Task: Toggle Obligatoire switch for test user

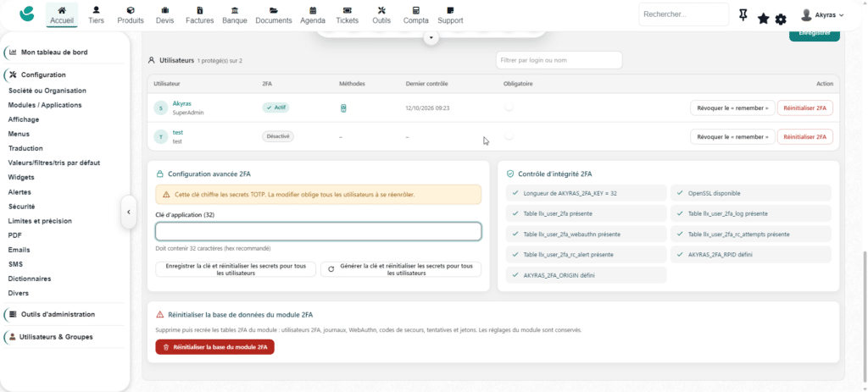Action: point(509,136)
